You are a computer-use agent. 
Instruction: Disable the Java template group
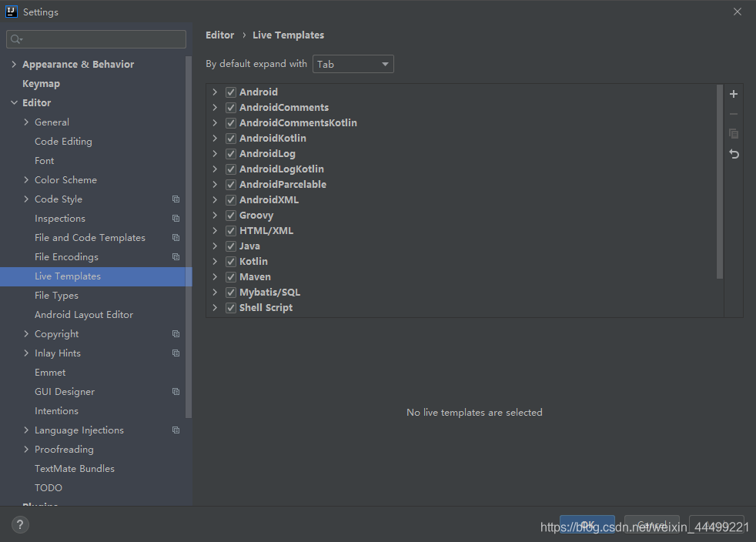pyautogui.click(x=231, y=246)
